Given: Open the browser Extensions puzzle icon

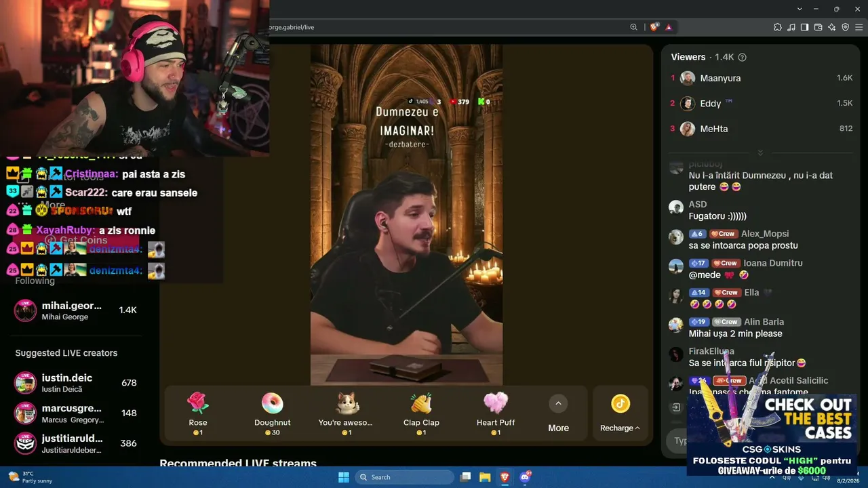Looking at the screenshot, I should tap(778, 27).
